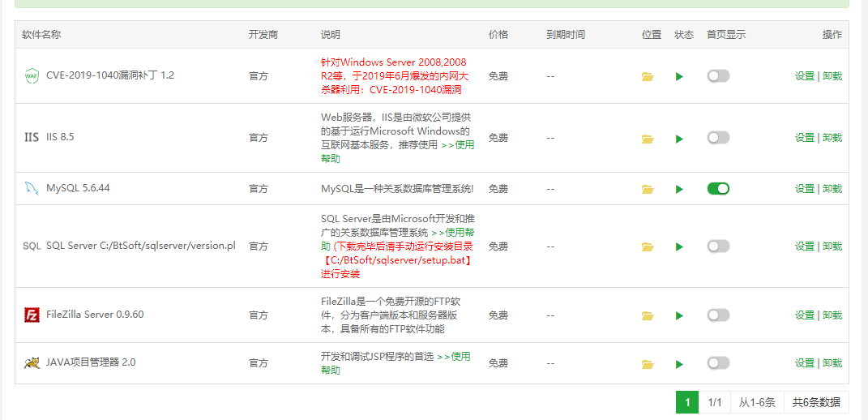Viewport: 868px width, 420px height.
Task: Open 设置 for CVE-2019-1040漏洞补丁
Action: pos(804,76)
